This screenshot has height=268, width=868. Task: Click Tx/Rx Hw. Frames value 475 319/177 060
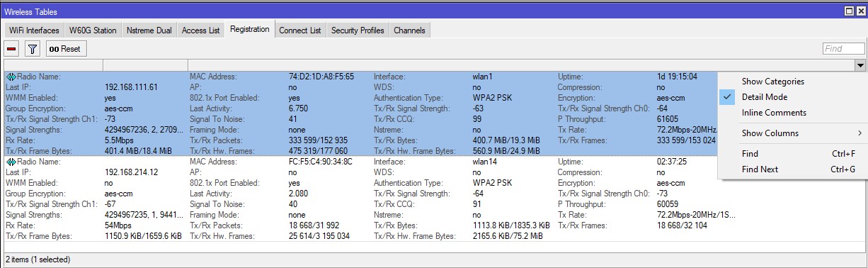pyautogui.click(x=319, y=151)
